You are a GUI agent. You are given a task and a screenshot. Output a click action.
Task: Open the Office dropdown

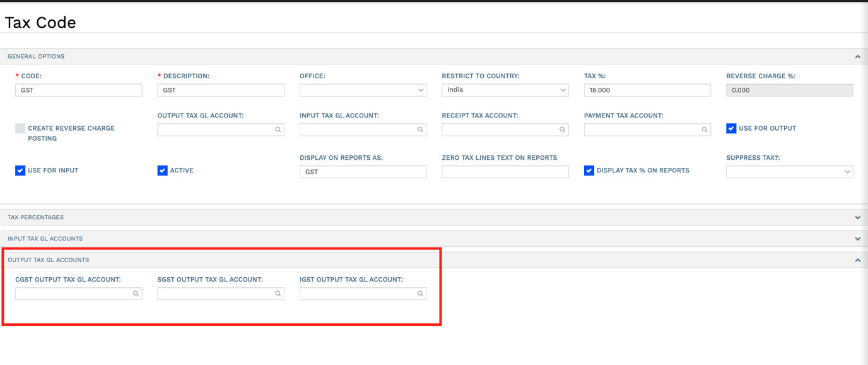(x=363, y=90)
